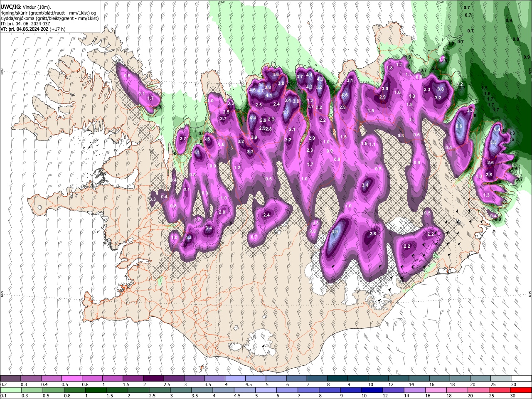Click the (+17 h) forecast offset text
The height and width of the screenshot is (399, 532).
pyautogui.click(x=57, y=30)
